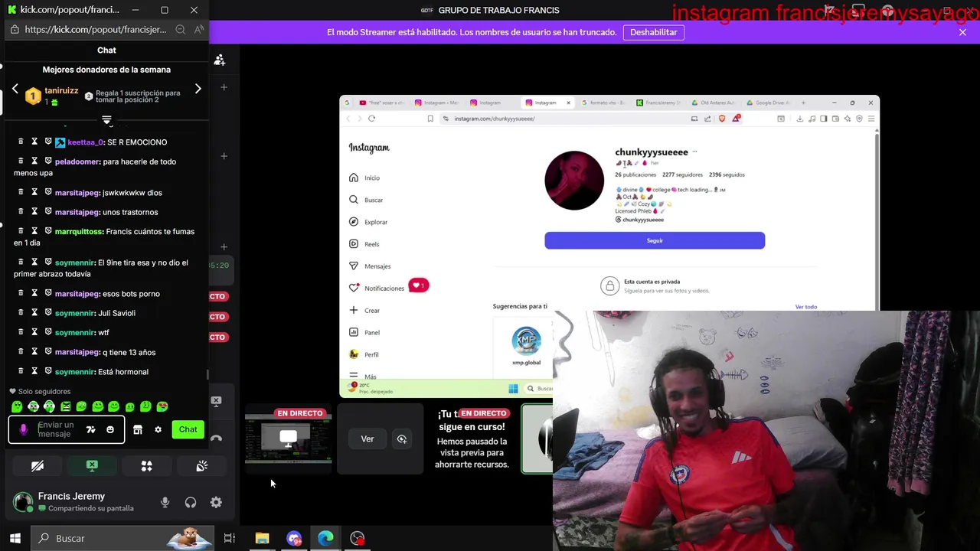Click the angry green square emote
Image resolution: width=980 pixels, height=551 pixels.
pos(65,407)
